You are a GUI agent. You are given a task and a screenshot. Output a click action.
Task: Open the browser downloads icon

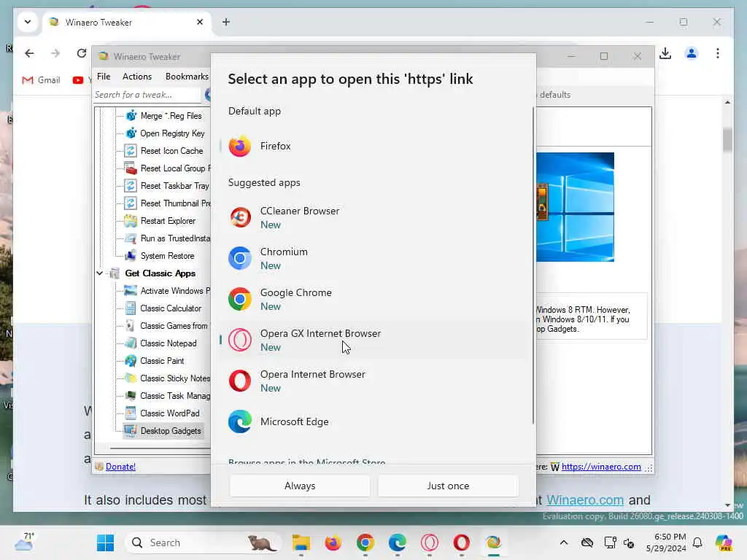tap(665, 53)
